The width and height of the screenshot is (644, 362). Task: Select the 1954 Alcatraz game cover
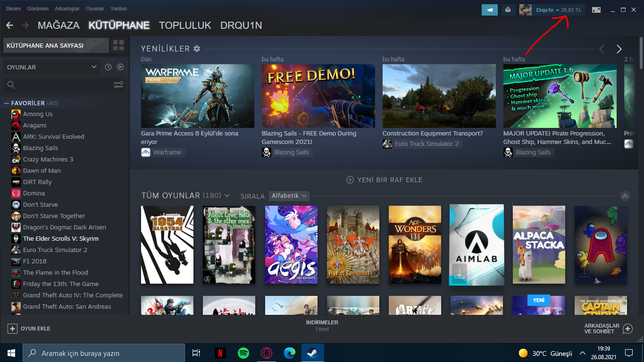tap(167, 244)
